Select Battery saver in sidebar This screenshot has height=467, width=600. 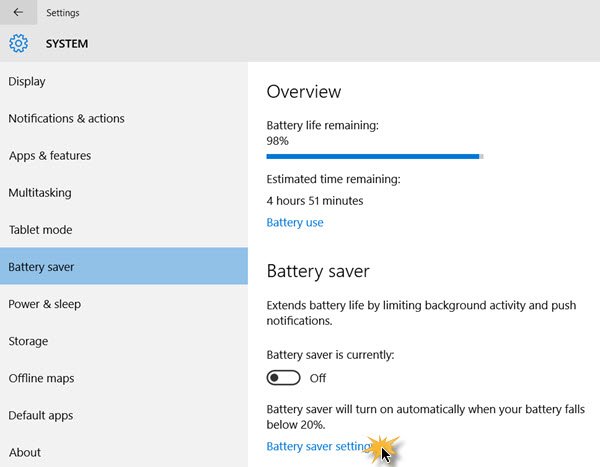click(41, 267)
